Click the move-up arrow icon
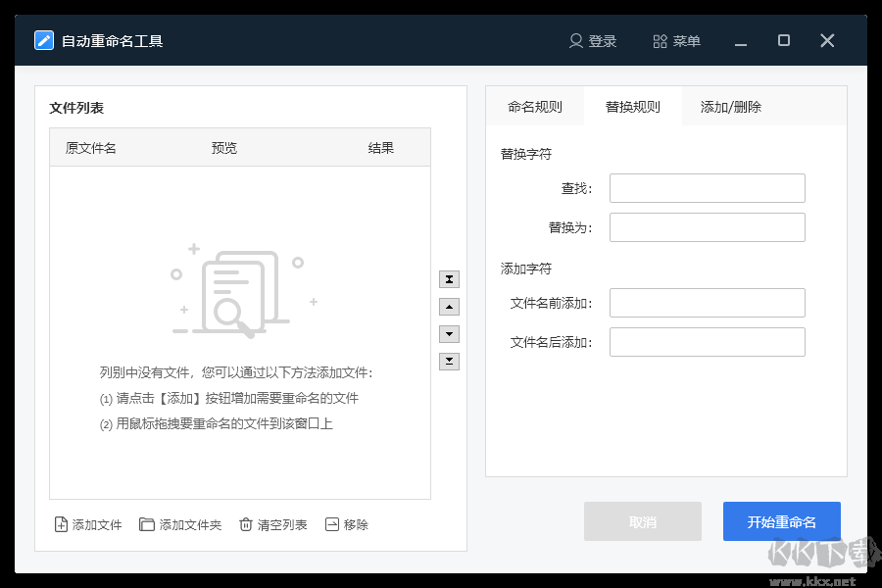Screen dimensions: 882x588 [x=449, y=306]
